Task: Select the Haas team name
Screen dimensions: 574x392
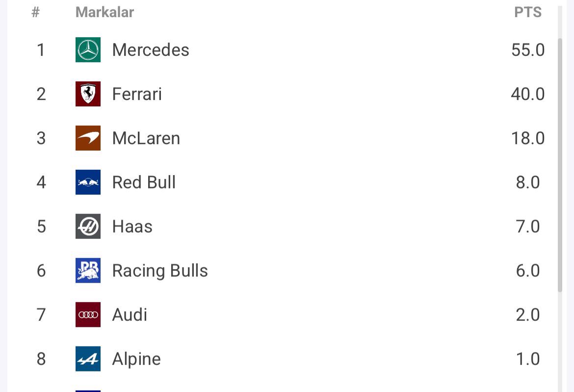Action: [x=132, y=227]
